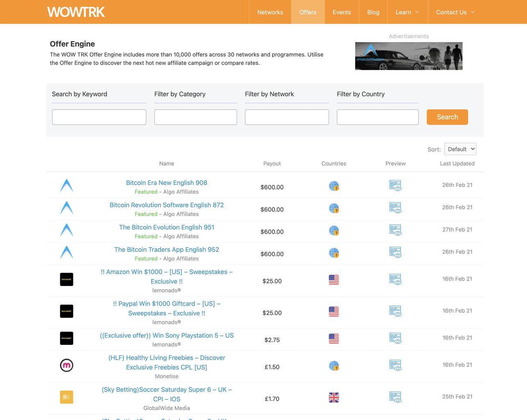Click lemonads logo beside Sony Playstation 5 offer
Viewport: 527px width, 420px height.
[x=66, y=338]
